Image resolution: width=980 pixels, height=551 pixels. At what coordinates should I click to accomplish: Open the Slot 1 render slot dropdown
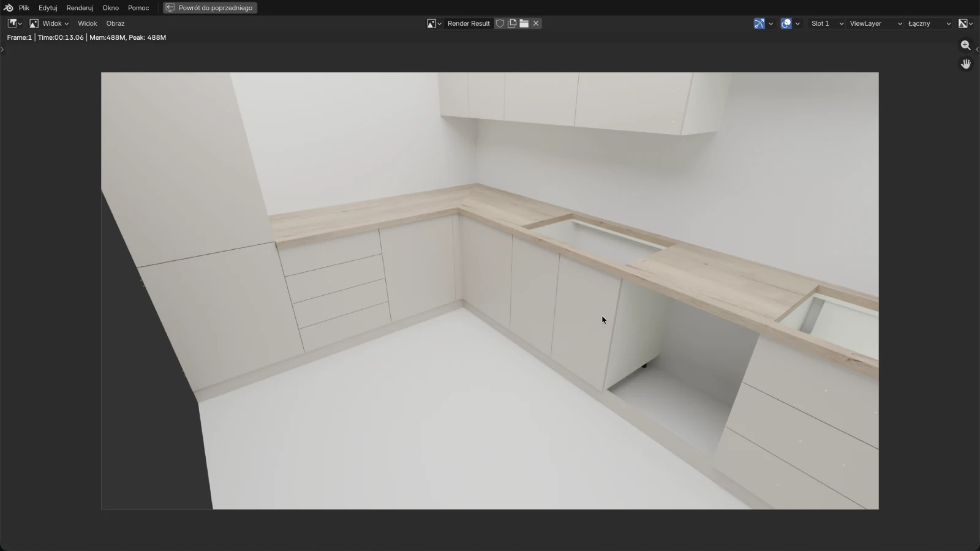tap(827, 23)
